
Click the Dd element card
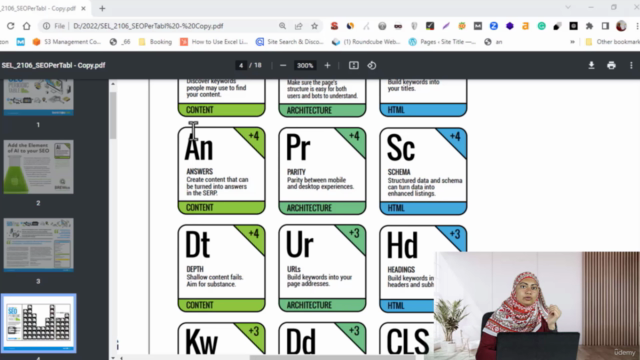(x=322, y=338)
